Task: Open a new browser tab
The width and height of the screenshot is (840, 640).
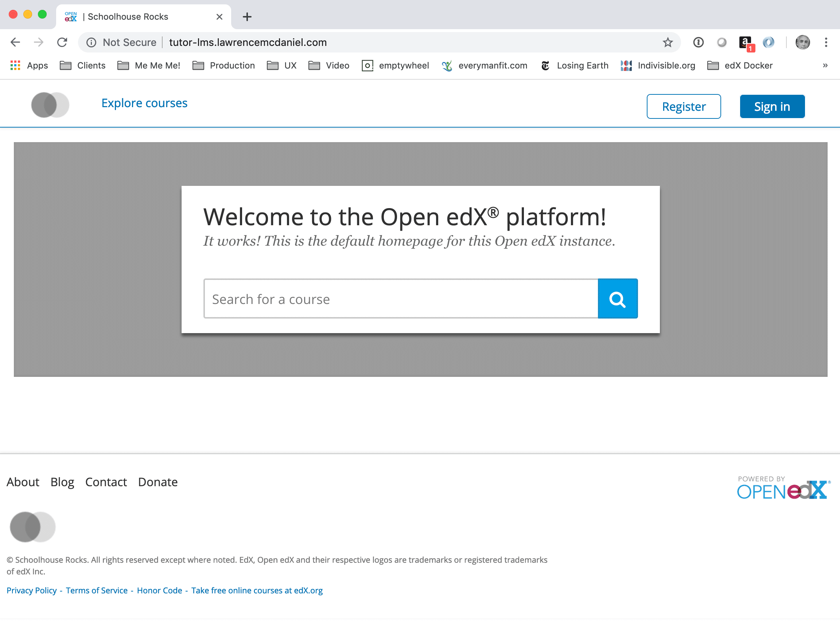Action: 247,17
